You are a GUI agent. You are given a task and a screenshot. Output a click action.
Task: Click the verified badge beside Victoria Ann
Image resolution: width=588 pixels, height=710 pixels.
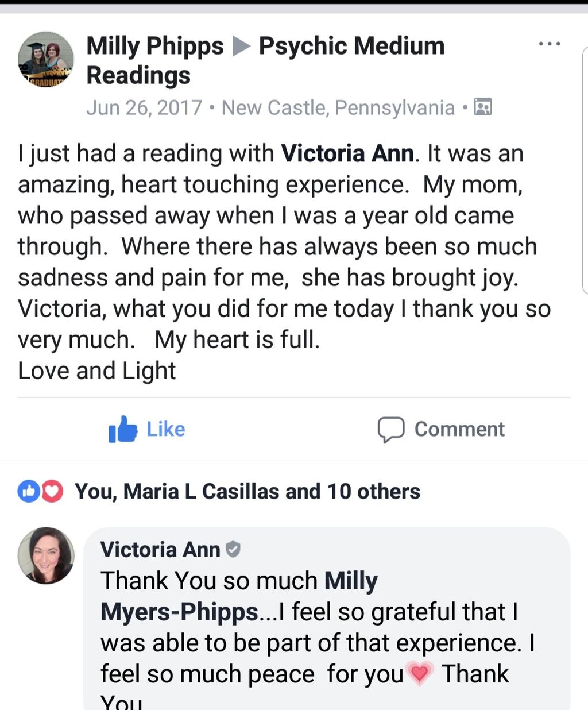click(233, 549)
